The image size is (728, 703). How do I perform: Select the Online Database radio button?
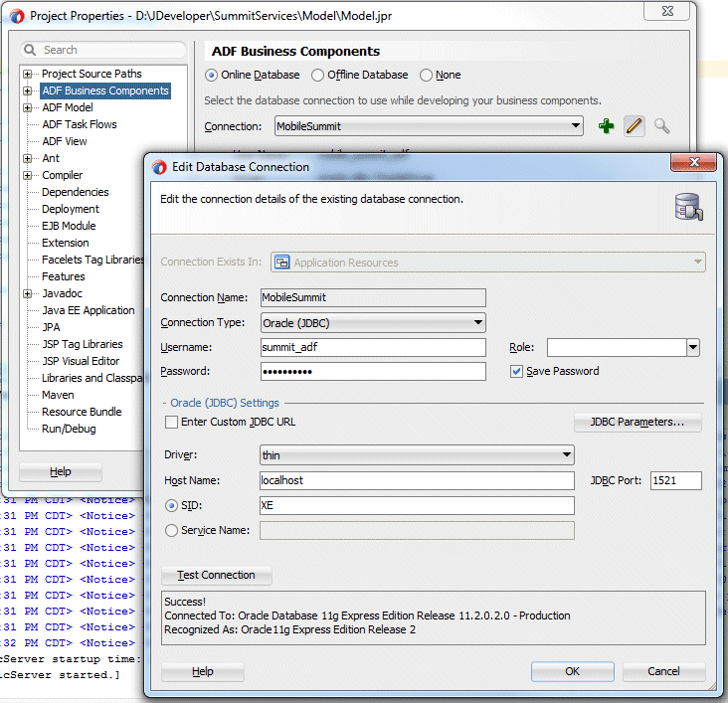(x=211, y=76)
